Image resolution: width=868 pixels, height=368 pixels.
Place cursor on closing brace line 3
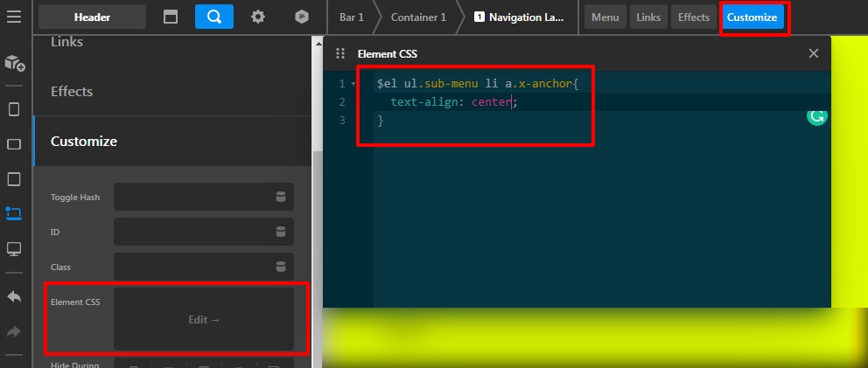[381, 120]
